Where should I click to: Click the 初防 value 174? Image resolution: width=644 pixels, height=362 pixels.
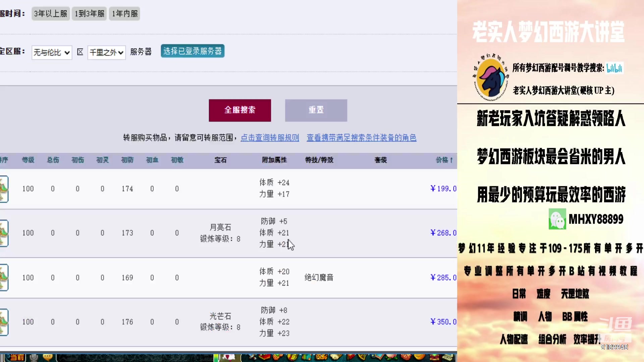127,189
